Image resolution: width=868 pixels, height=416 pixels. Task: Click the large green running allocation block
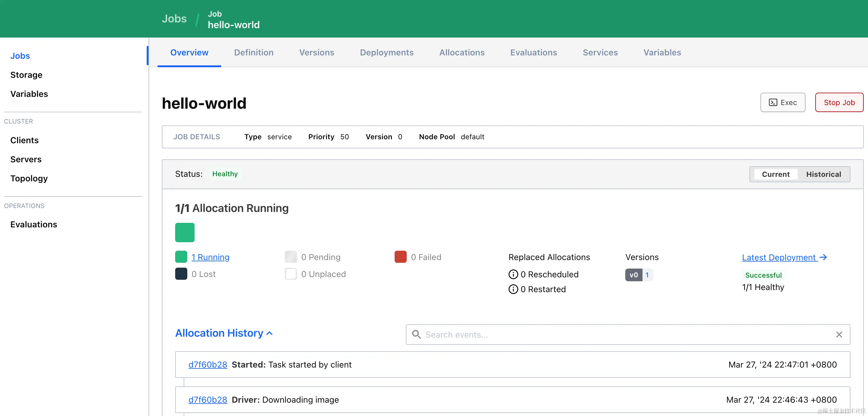(185, 232)
